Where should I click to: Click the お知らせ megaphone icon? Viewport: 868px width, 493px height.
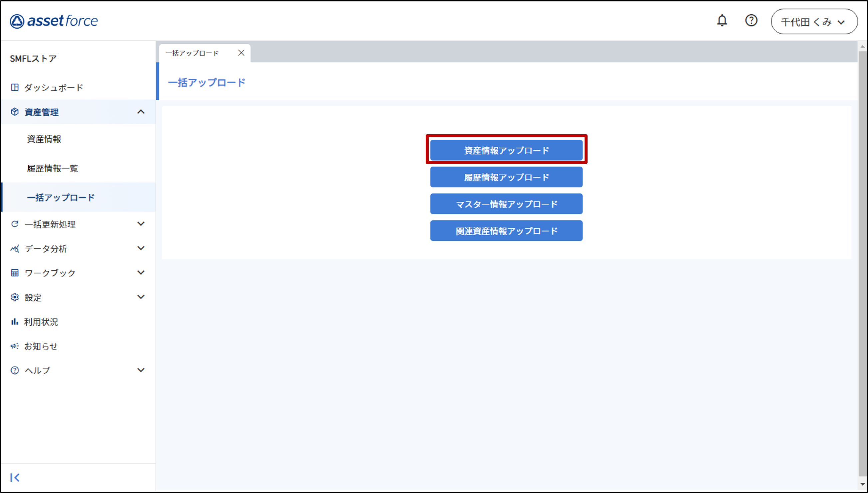pyautogui.click(x=15, y=346)
